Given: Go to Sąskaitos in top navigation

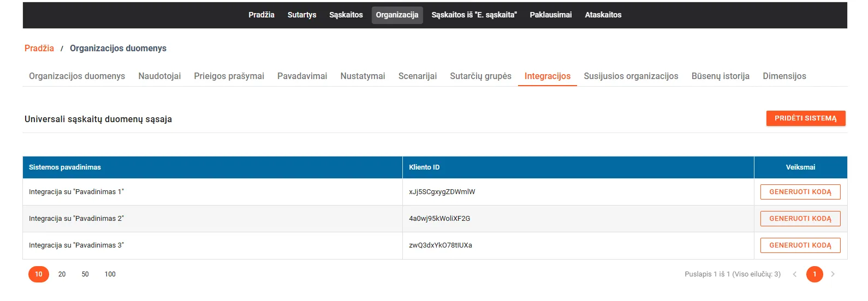Looking at the screenshot, I should 346,15.
